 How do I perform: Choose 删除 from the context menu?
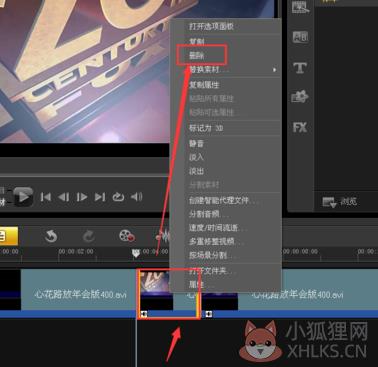197,56
